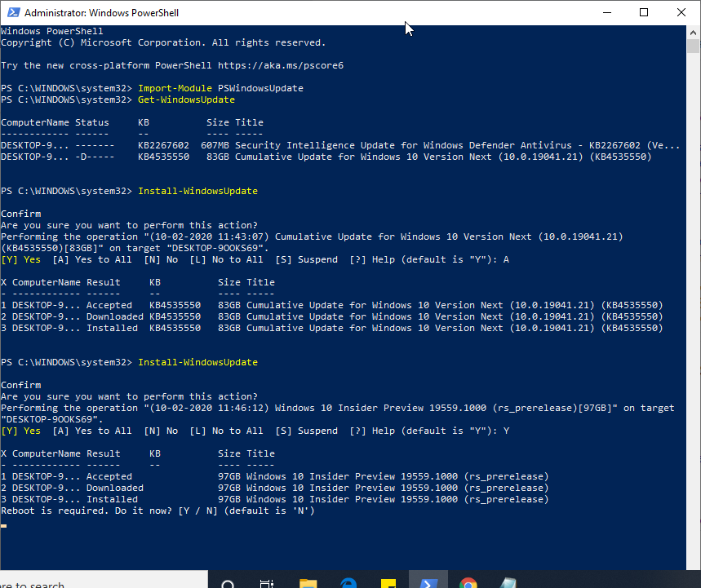Click the Installed result for KB4535550
This screenshot has width=701, height=588.
113,328
